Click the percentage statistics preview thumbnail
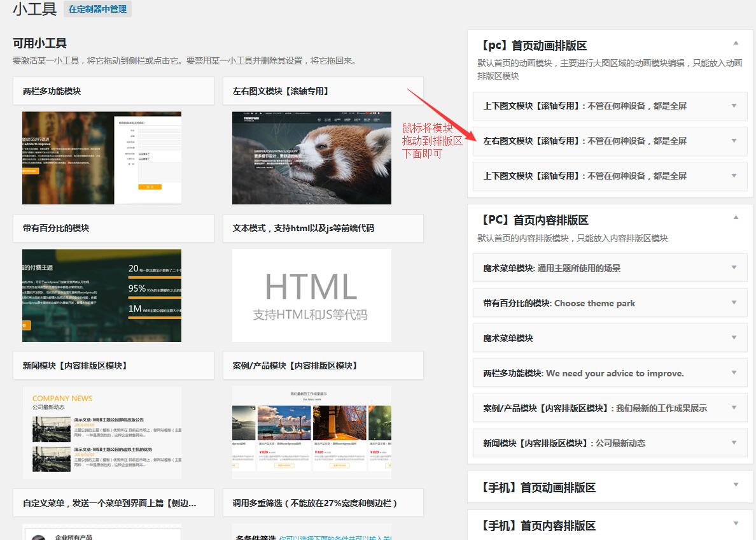The width and height of the screenshot is (756, 540). (x=102, y=295)
